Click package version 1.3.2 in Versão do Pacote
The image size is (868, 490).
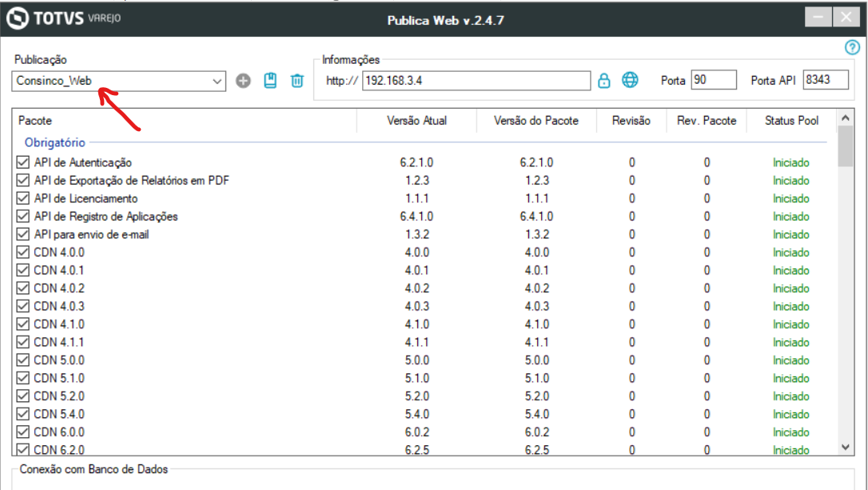click(x=537, y=234)
